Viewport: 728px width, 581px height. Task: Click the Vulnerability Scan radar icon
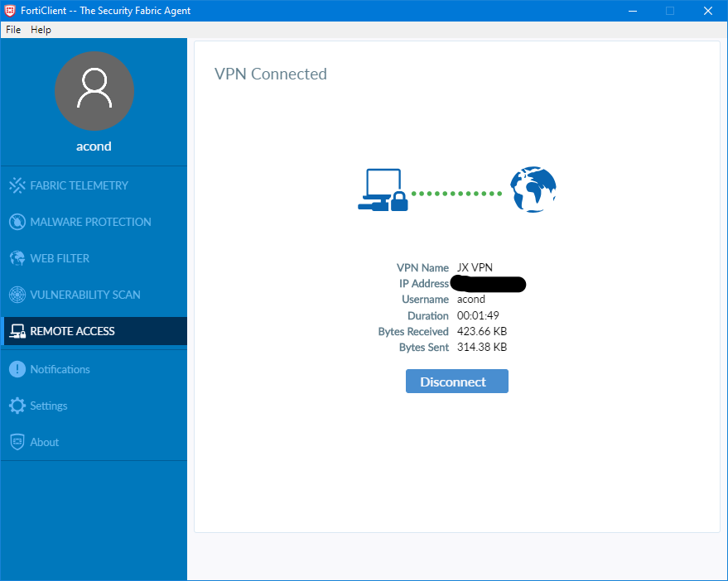pos(17,295)
